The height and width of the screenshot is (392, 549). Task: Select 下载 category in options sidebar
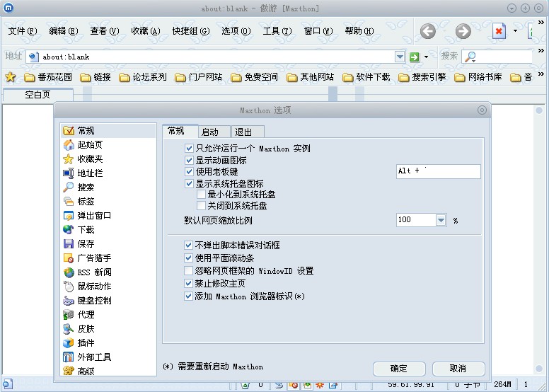click(x=108, y=230)
